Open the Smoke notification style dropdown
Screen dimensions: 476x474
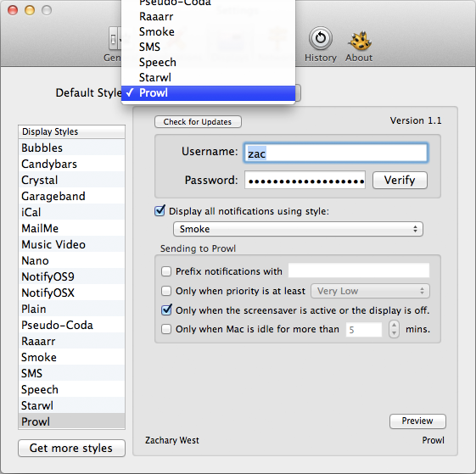(x=298, y=229)
